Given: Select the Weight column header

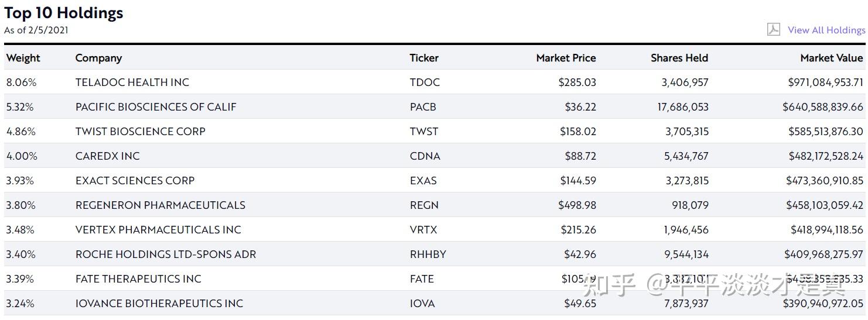Looking at the screenshot, I should click(23, 58).
